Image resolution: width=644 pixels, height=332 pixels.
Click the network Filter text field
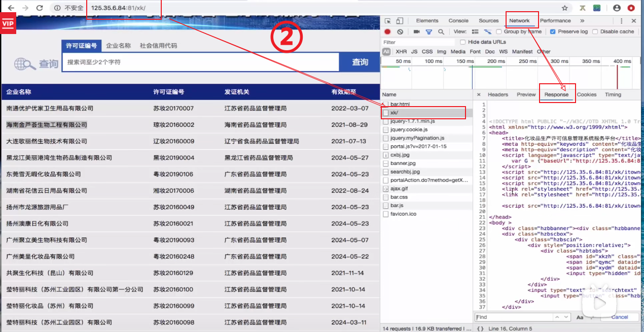(x=419, y=42)
